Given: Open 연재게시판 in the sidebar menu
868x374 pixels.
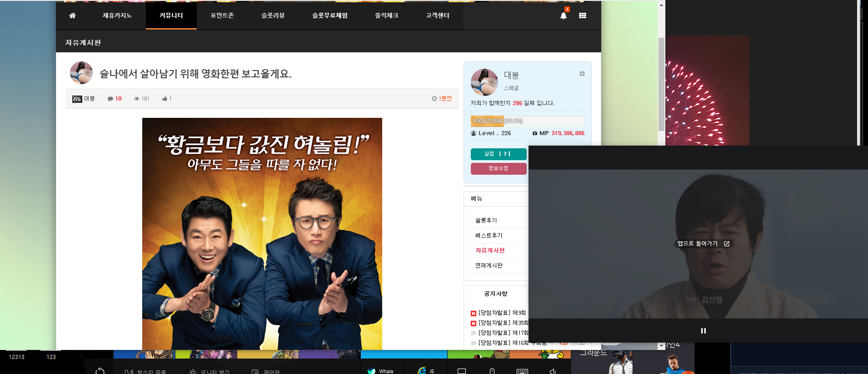Looking at the screenshot, I should tap(489, 266).
